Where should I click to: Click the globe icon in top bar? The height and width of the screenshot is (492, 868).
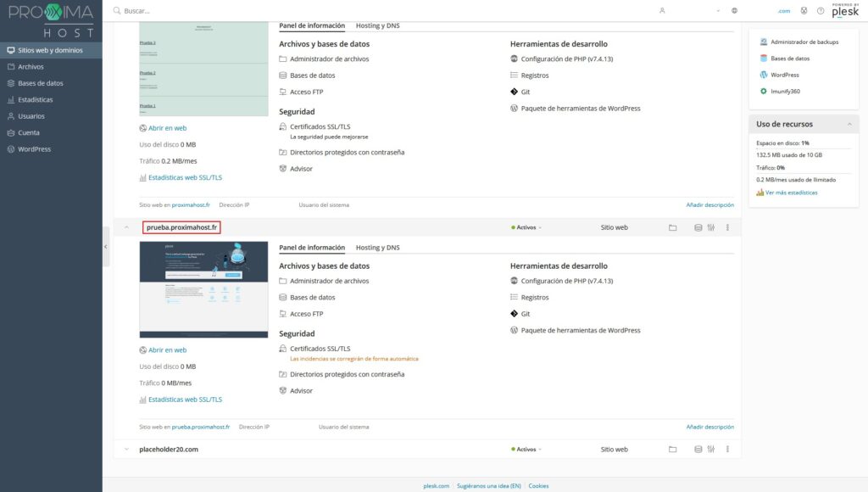pos(735,10)
